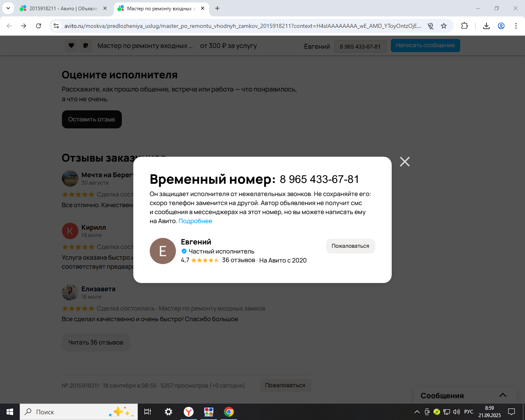Switch to the 2015918211 - Авито browser tab
This screenshot has height=420, width=525.
63,8
